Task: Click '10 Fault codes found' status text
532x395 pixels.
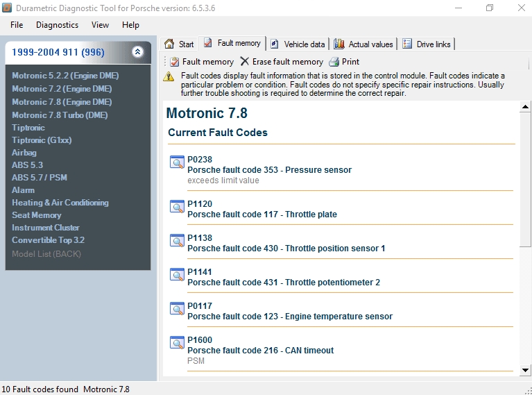Action: pyautogui.click(x=40, y=389)
